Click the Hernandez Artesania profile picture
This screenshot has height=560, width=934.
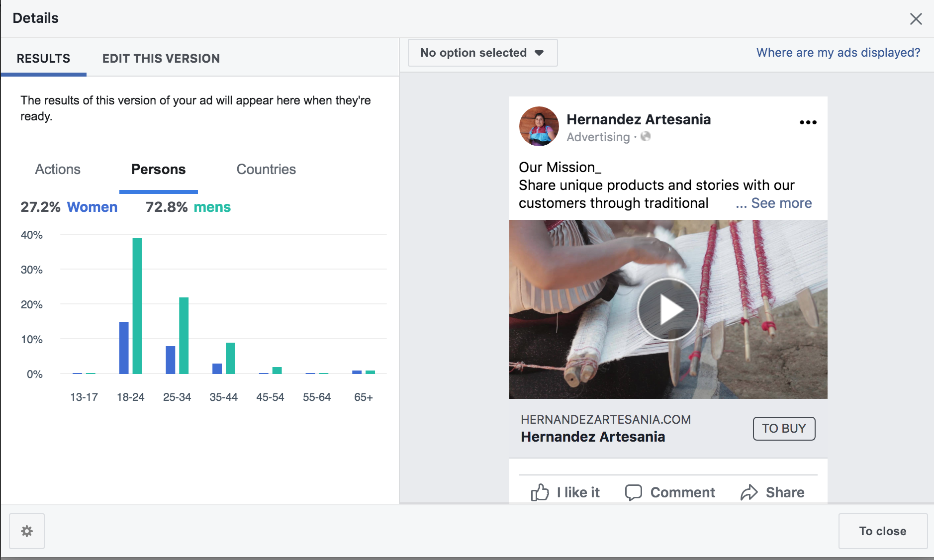click(x=539, y=126)
